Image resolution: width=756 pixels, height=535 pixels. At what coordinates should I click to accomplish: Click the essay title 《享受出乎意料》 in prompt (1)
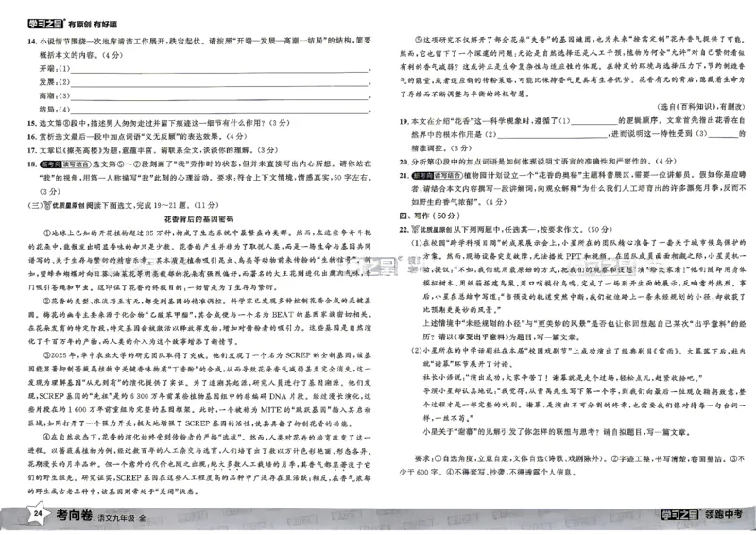pos(484,337)
